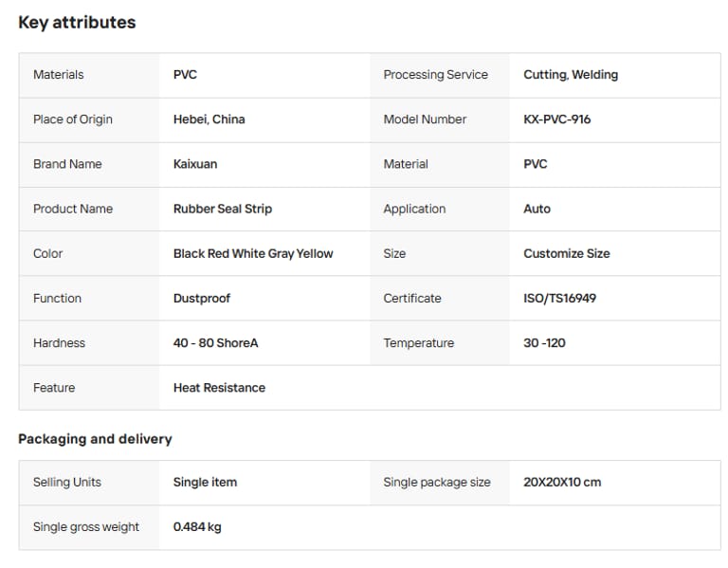This screenshot has width=728, height=568.
Task: Click the 0.484 kg gross weight value
Action: click(x=197, y=527)
